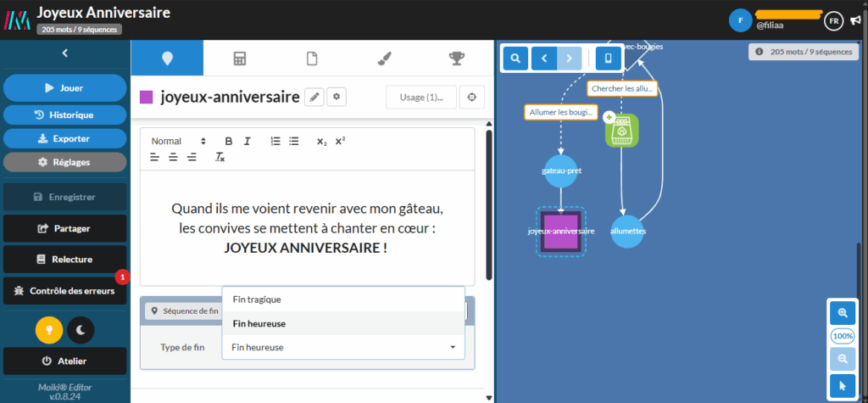868x403 pixels.
Task: Switch to the calculator tab
Action: tap(240, 59)
